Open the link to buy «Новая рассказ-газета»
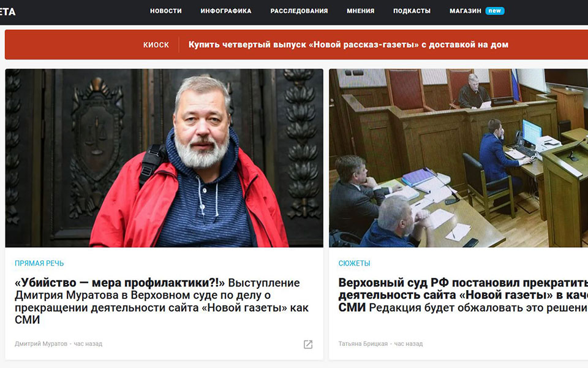 [348, 45]
